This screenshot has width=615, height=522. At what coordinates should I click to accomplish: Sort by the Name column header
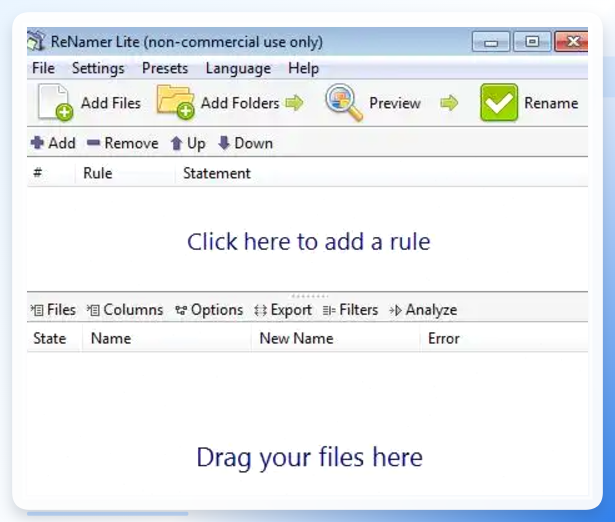(167, 338)
